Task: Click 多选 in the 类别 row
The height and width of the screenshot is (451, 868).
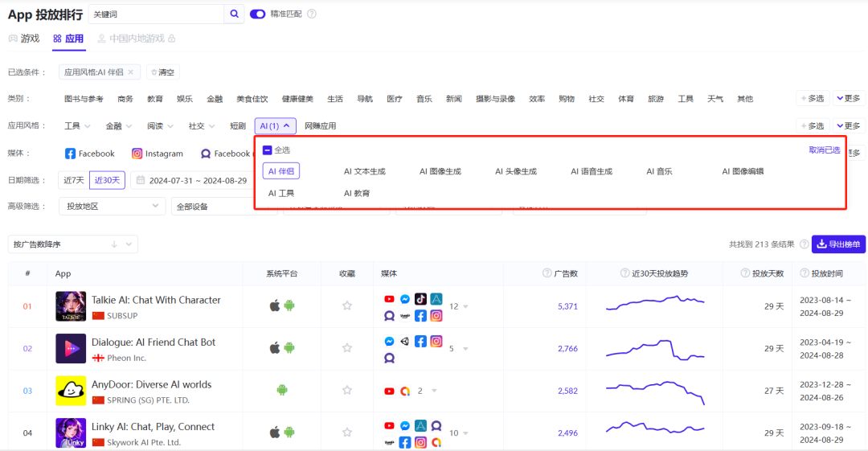Action: 812,98
